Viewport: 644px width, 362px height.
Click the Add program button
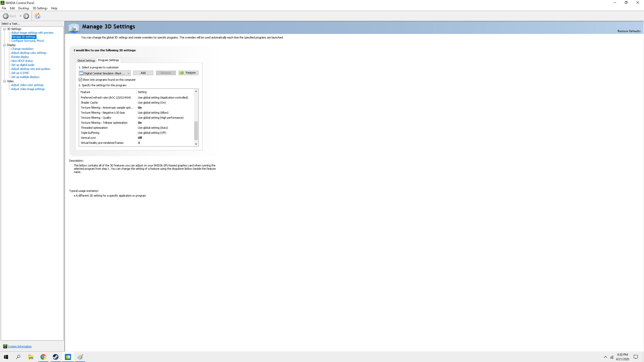(143, 73)
